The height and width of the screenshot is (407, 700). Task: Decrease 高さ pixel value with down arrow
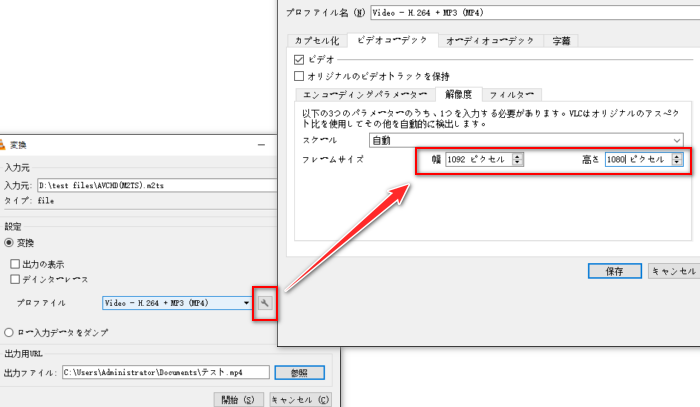(677, 162)
